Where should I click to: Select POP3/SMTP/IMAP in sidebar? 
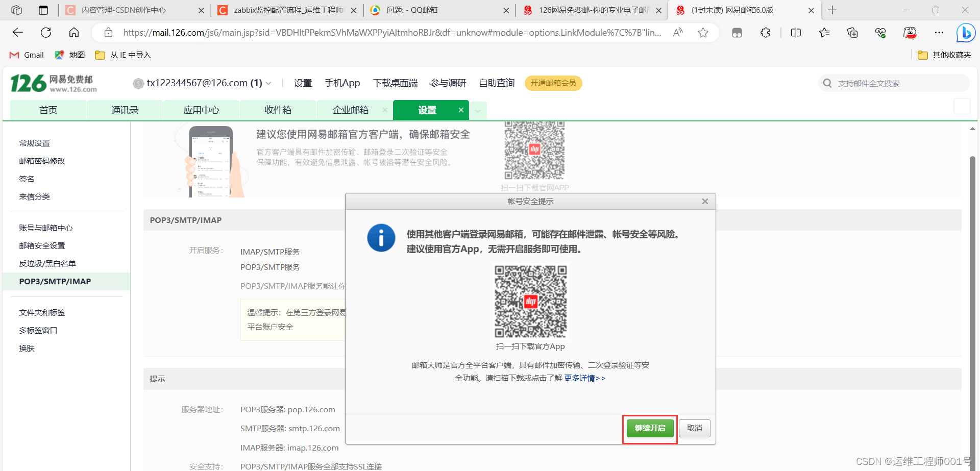pyautogui.click(x=66, y=281)
